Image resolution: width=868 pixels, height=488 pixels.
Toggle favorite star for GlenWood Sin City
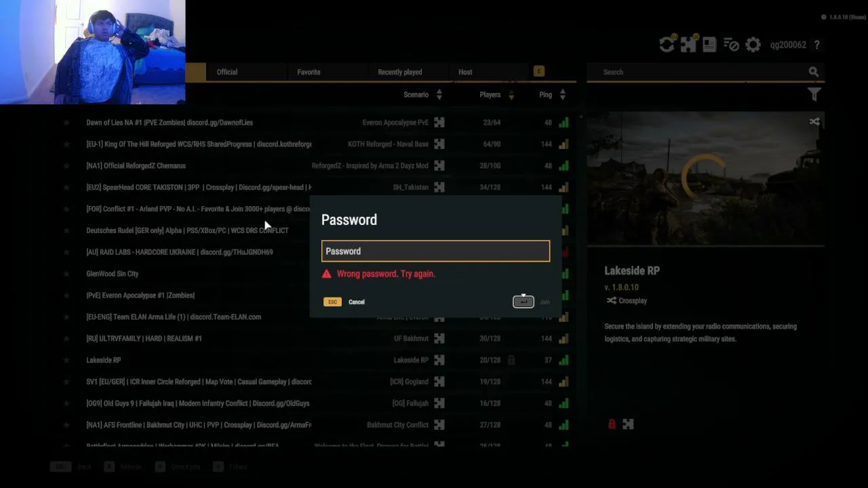pos(66,274)
